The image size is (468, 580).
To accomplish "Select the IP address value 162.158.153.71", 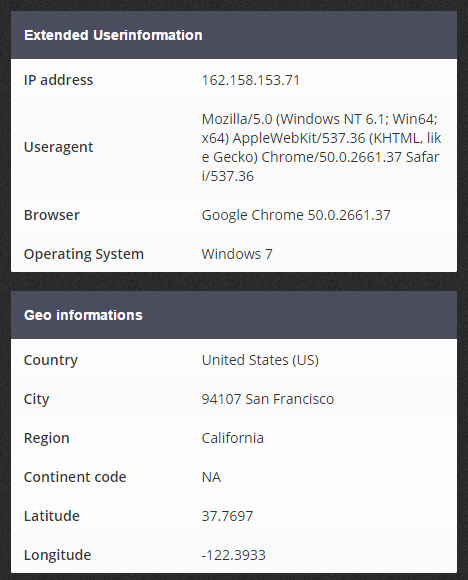I will point(250,80).
